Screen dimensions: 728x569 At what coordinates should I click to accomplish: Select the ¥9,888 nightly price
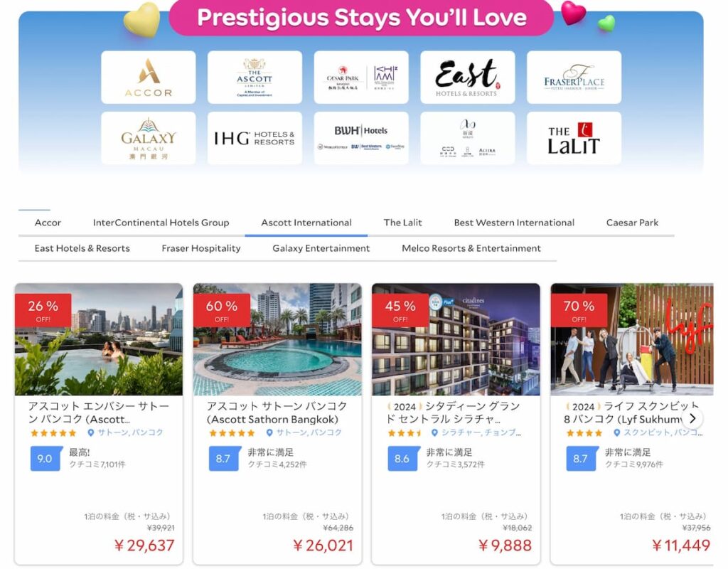click(x=505, y=546)
